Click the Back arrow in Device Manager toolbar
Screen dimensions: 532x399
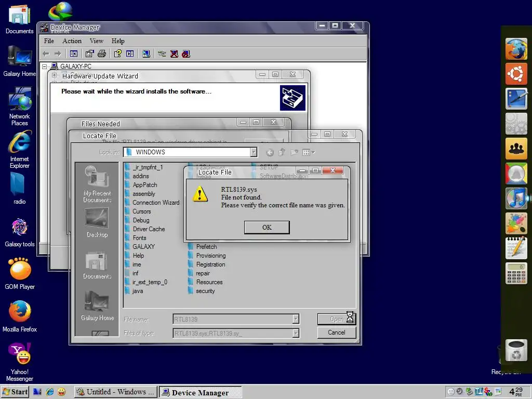[46, 54]
